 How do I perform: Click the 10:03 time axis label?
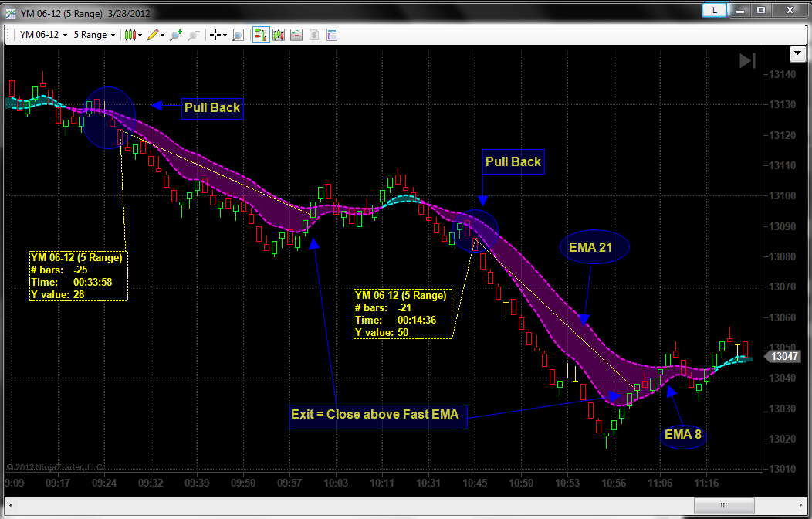click(x=336, y=483)
